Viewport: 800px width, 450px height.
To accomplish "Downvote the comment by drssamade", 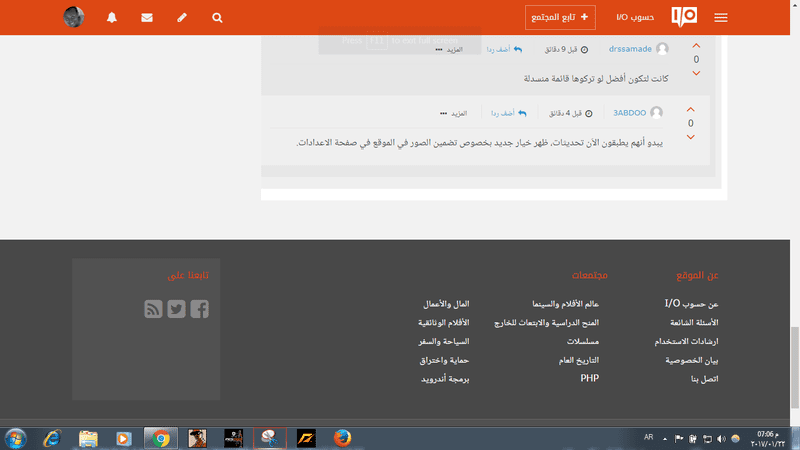I will (696, 73).
